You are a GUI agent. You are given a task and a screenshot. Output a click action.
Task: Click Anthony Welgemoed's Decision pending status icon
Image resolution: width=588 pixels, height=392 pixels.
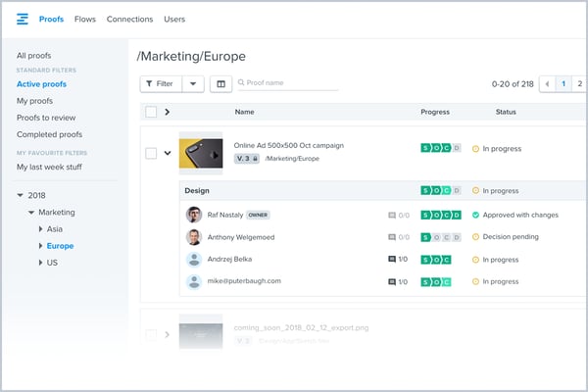(475, 237)
